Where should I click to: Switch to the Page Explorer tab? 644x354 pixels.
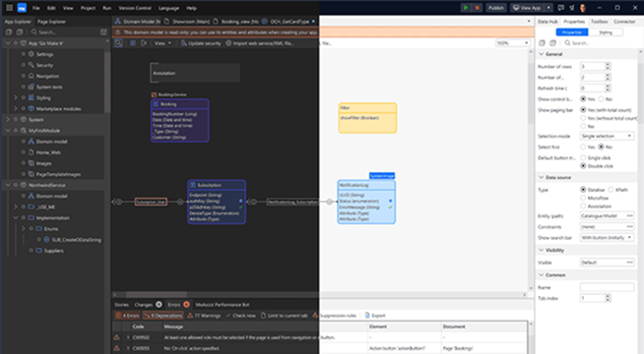tap(51, 22)
